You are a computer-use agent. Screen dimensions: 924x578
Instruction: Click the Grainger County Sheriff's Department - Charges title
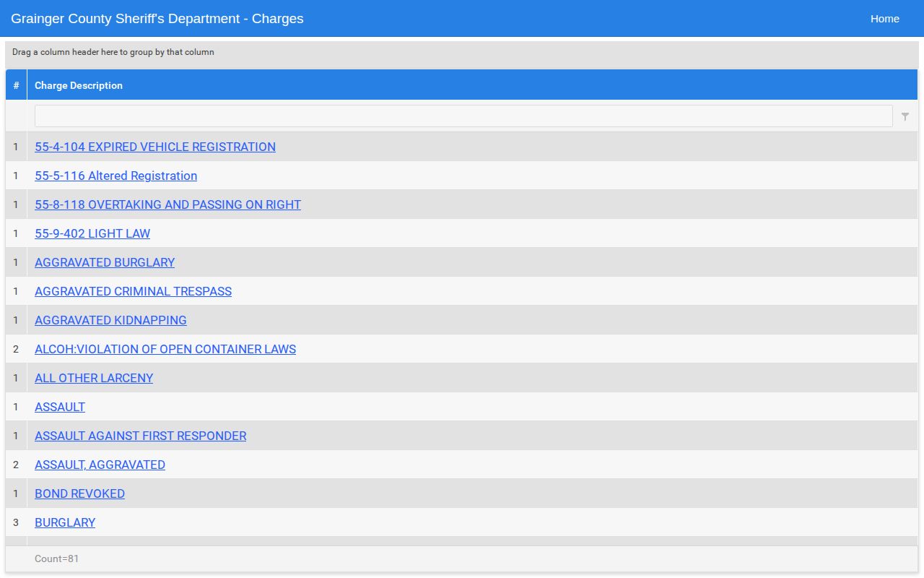click(x=157, y=19)
